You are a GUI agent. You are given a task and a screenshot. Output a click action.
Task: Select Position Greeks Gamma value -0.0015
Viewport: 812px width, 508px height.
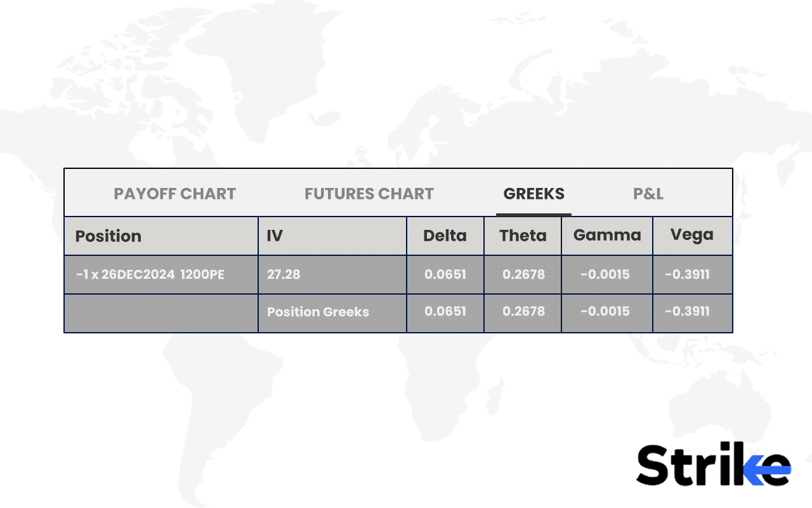coord(605,312)
